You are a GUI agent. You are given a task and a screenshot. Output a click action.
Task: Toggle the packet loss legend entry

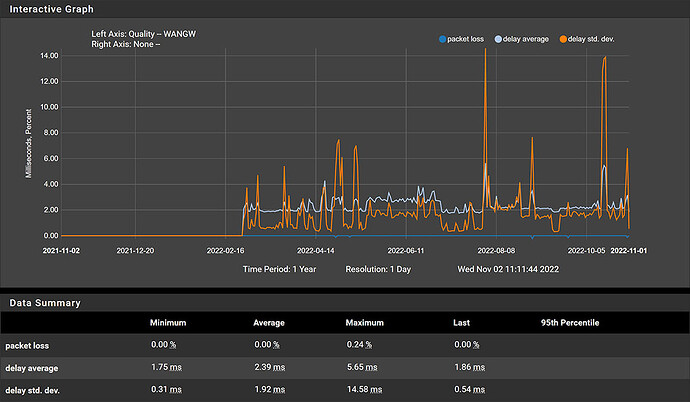[x=461, y=39]
